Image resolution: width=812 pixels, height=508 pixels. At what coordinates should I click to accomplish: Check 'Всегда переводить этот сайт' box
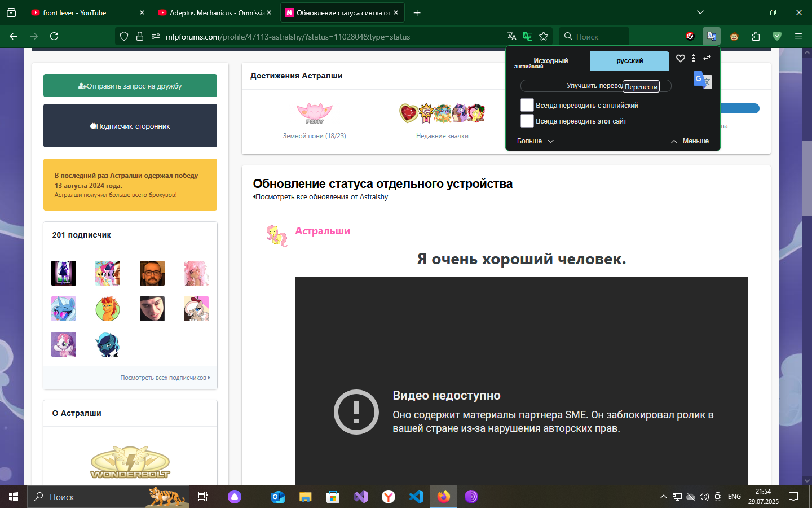[x=527, y=121]
